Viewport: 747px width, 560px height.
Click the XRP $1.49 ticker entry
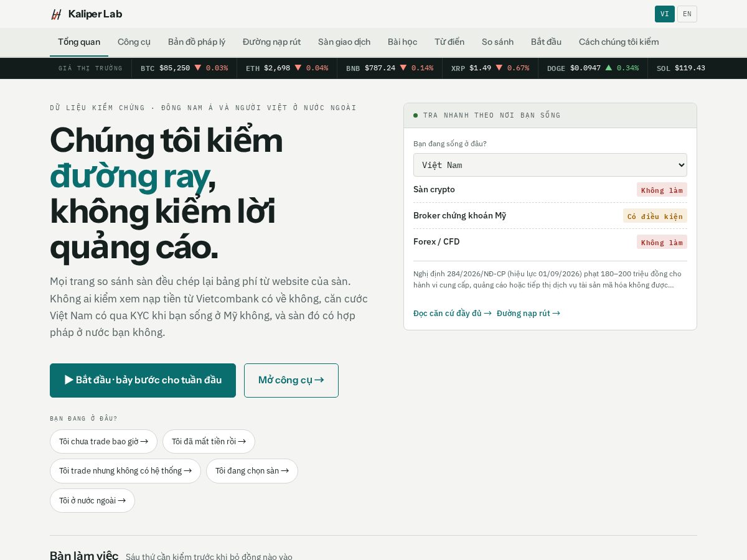[490, 68]
